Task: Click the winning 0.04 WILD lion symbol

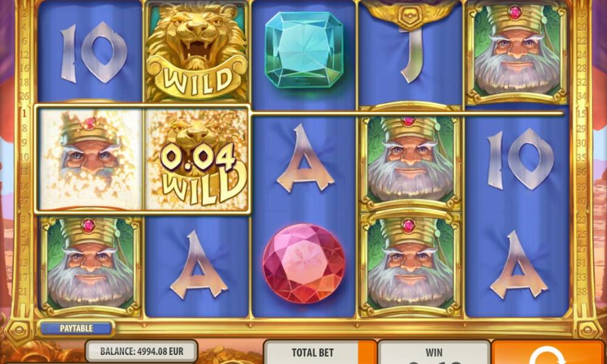Action: click(x=197, y=159)
